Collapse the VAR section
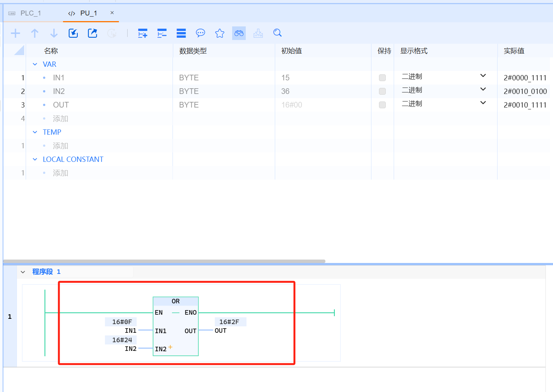This screenshot has width=553, height=392. tap(35, 65)
